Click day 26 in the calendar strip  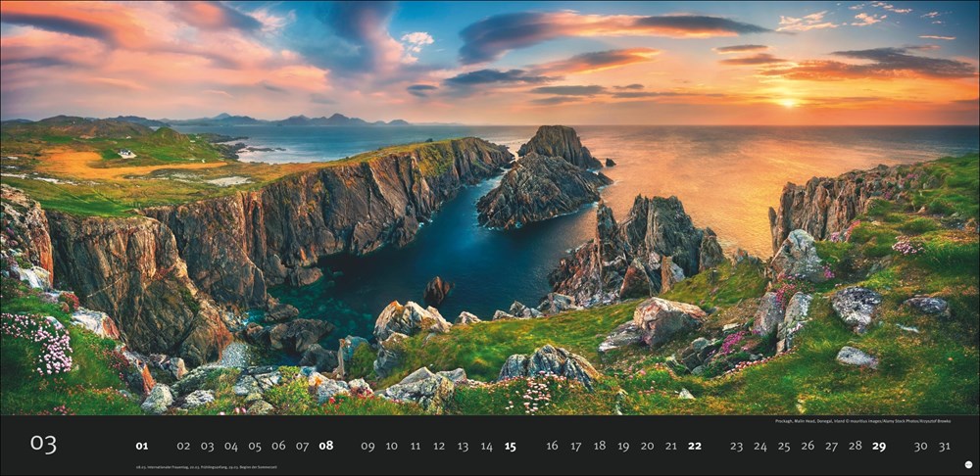click(808, 446)
